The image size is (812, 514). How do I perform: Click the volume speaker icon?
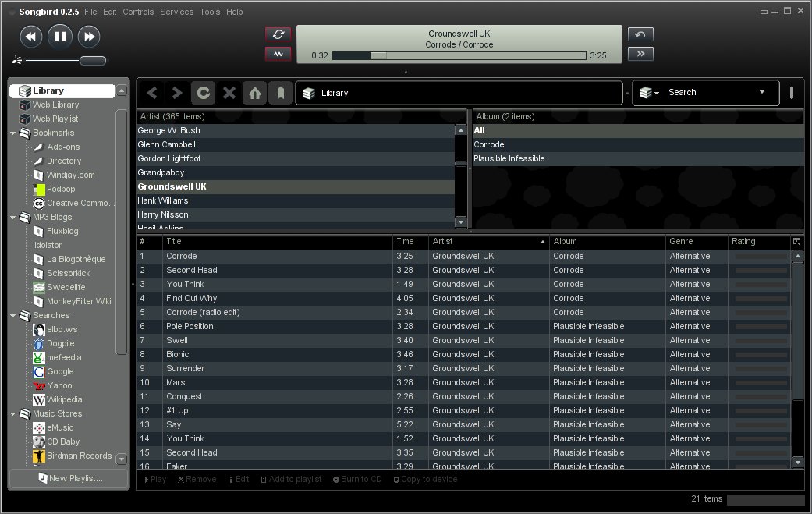[x=16, y=60]
